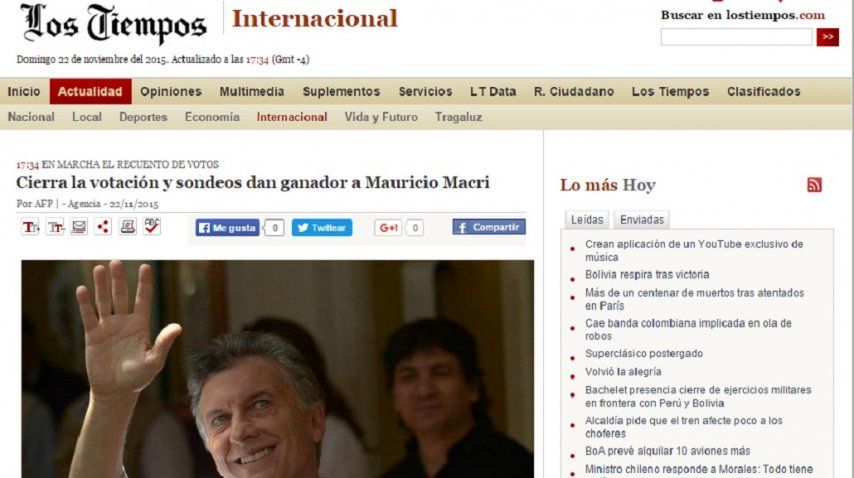Open the Deportes section

pos(143,117)
